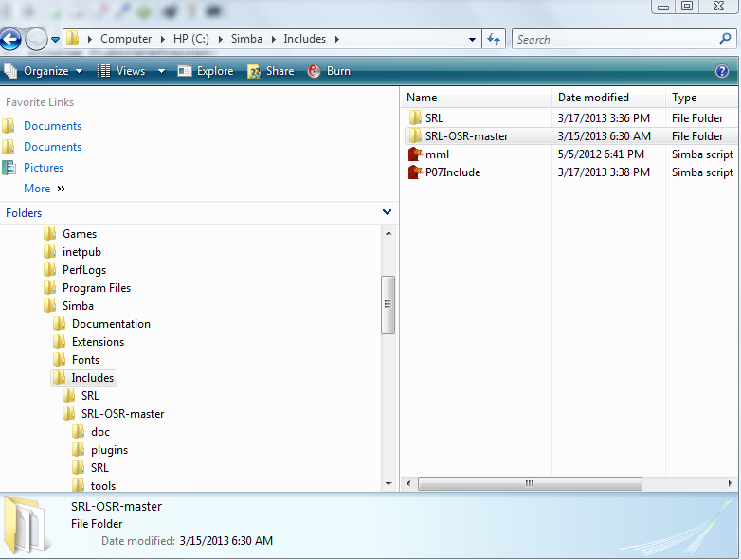Open the first Documents favorite link
This screenshot has height=560, width=741.
click(52, 126)
